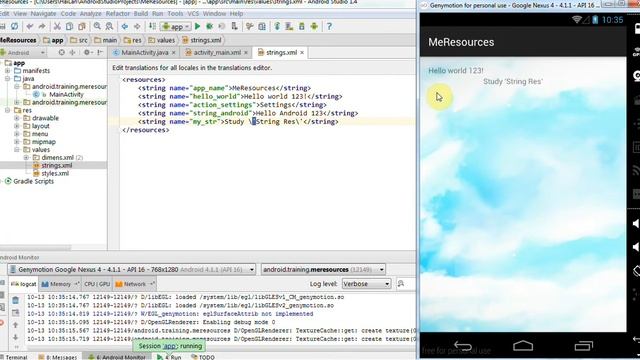Switch to the MainActivity.java tab
The height and width of the screenshot is (360, 640).
144,53
